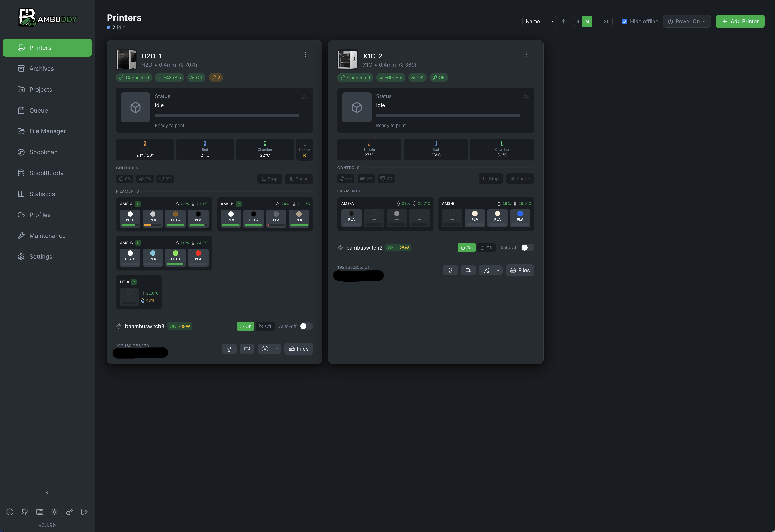Image resolution: width=775 pixels, height=532 pixels.
Task: Open snapshot options chevron on H2D-1 card
Action: coord(276,349)
